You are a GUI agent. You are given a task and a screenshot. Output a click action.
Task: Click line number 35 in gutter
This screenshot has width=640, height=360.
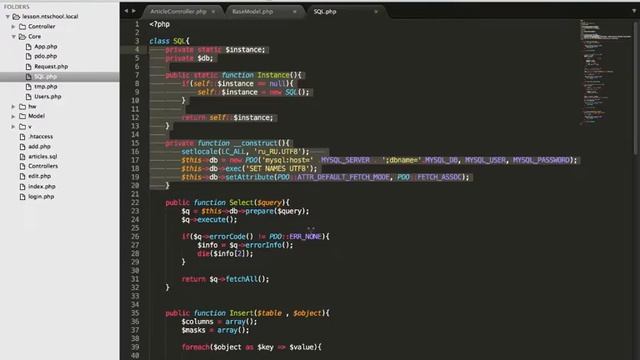point(135,313)
